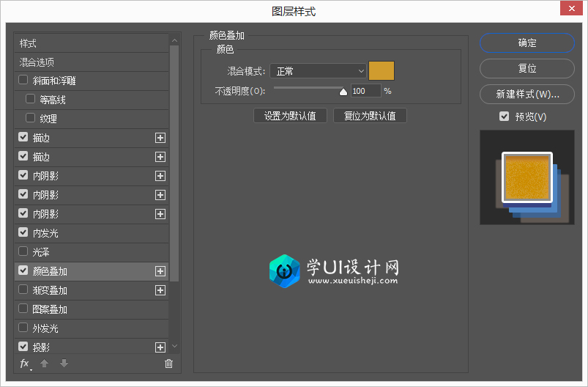Click the 新建样式(W)... button

(527, 94)
